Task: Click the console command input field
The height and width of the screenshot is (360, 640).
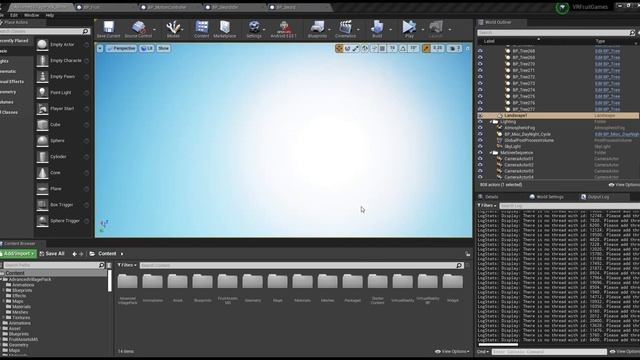Action: [549, 351]
